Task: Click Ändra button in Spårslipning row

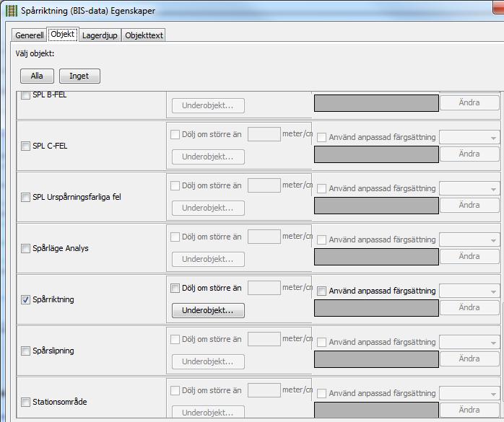Action: pyautogui.click(x=469, y=359)
